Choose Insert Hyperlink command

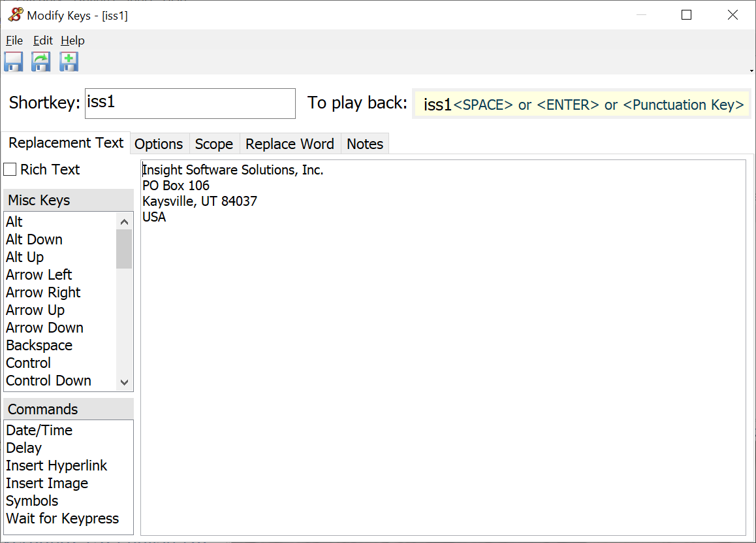point(56,466)
